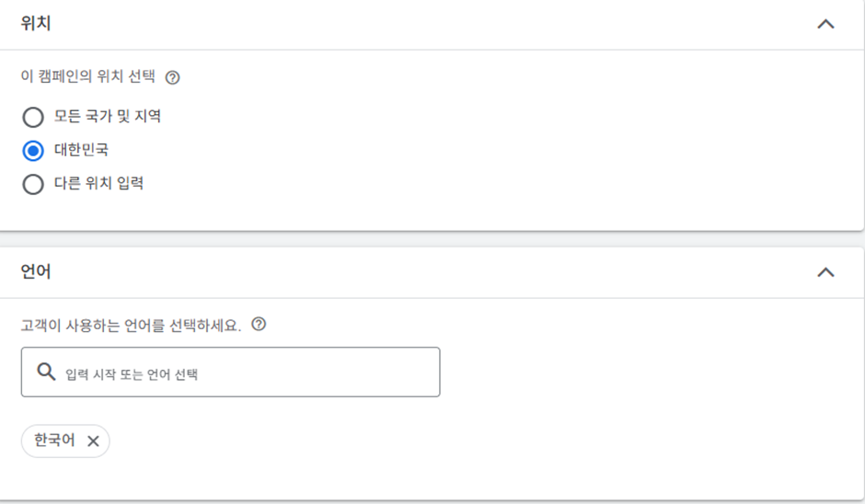Open help icon beside 이 캠페인의 위치 선택
The height and width of the screenshot is (504, 865).
click(x=173, y=77)
